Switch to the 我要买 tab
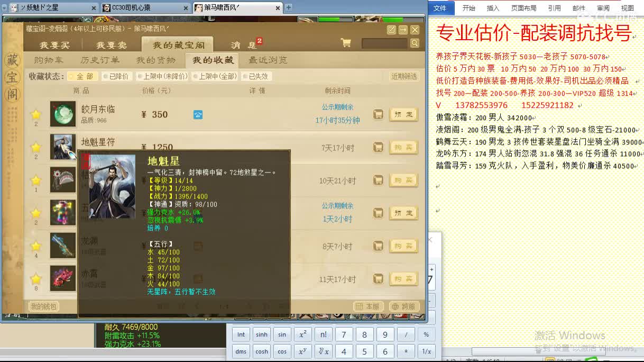Image resolution: width=644 pixels, height=362 pixels. pos(55,45)
